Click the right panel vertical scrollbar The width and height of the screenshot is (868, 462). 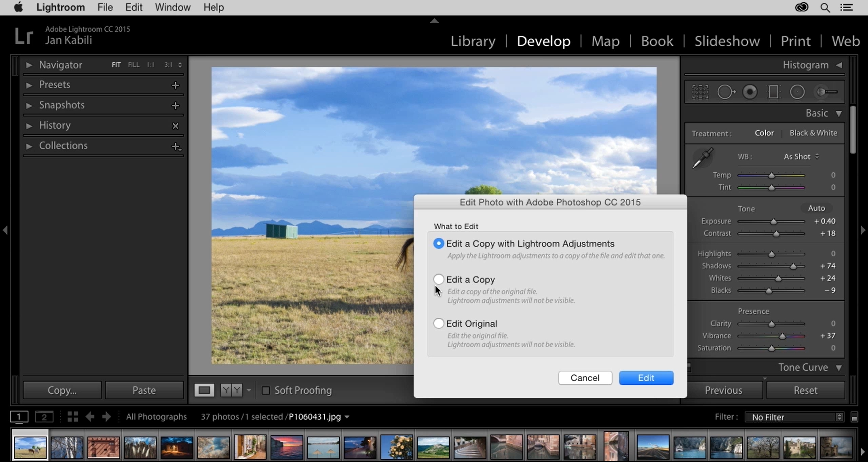853,130
